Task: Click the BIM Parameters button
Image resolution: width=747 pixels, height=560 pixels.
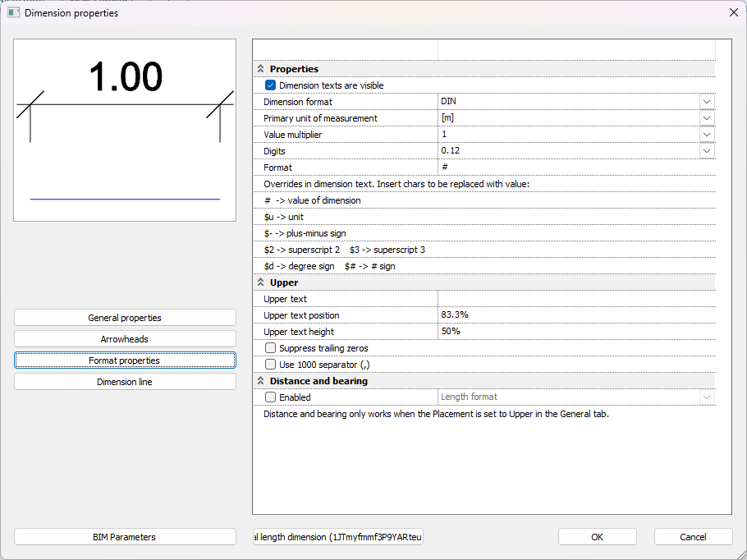Action: click(125, 537)
